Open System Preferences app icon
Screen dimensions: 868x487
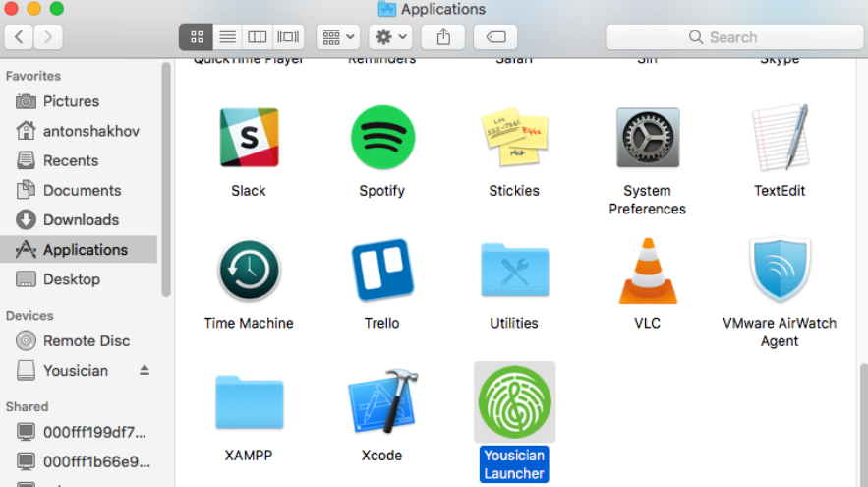point(647,139)
